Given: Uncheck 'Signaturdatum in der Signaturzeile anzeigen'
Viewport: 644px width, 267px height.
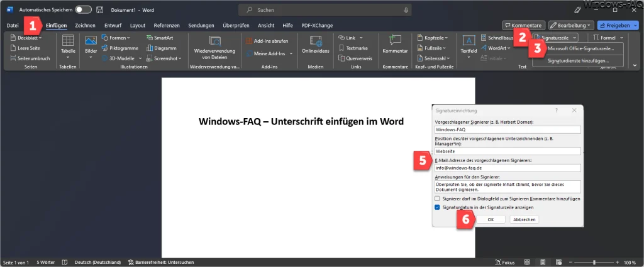Looking at the screenshot, I should pyautogui.click(x=438, y=207).
